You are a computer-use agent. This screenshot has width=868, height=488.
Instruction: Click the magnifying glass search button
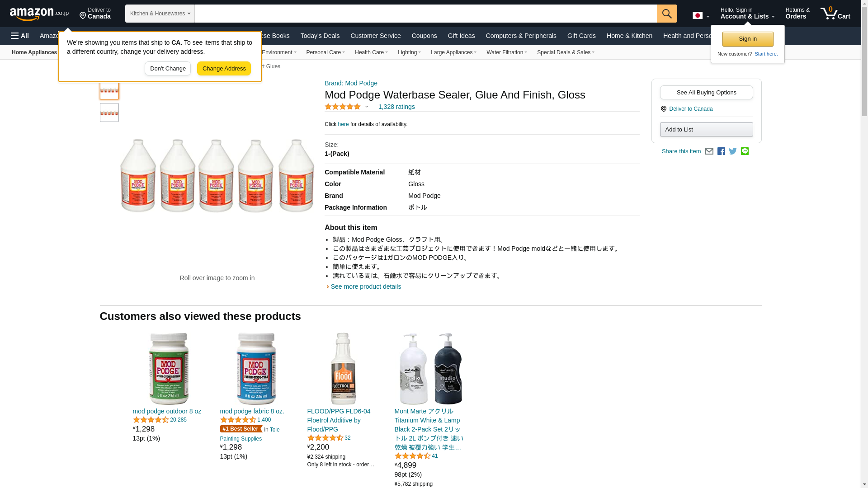(667, 14)
